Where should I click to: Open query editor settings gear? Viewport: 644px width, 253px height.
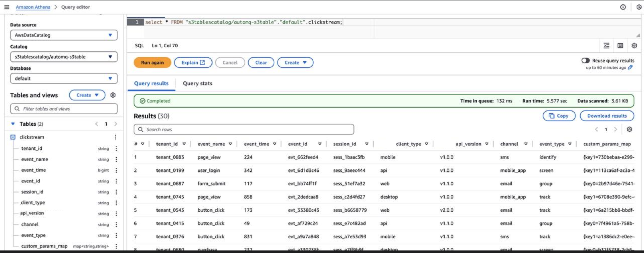(634, 46)
